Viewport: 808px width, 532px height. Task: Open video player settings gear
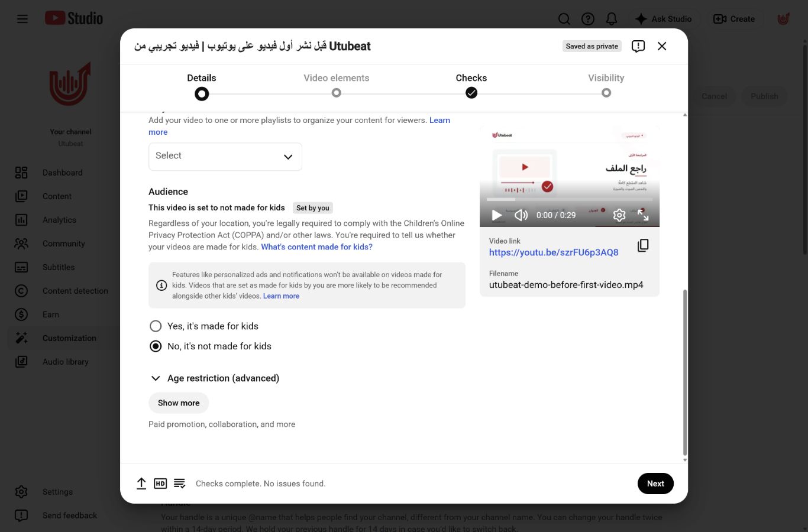(619, 215)
